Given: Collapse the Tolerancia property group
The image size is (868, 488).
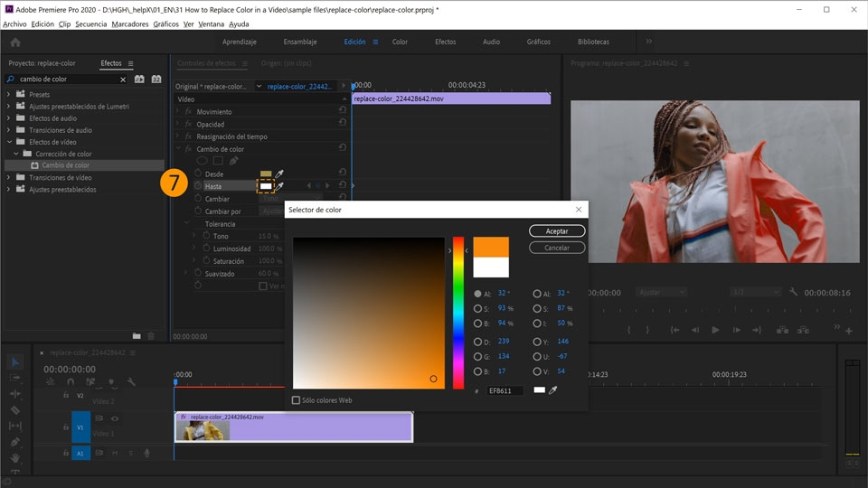Looking at the screenshot, I should point(186,223).
